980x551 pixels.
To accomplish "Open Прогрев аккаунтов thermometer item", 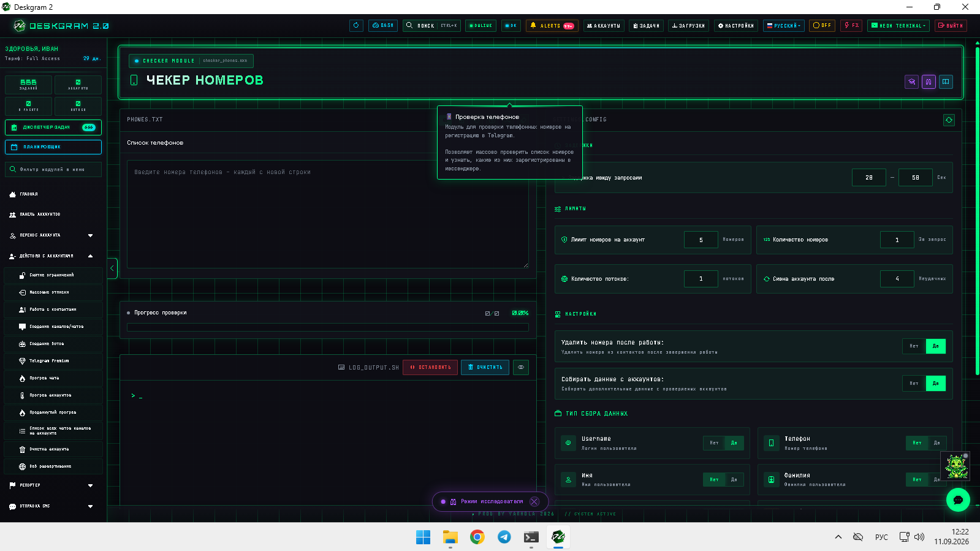I will pyautogui.click(x=53, y=395).
